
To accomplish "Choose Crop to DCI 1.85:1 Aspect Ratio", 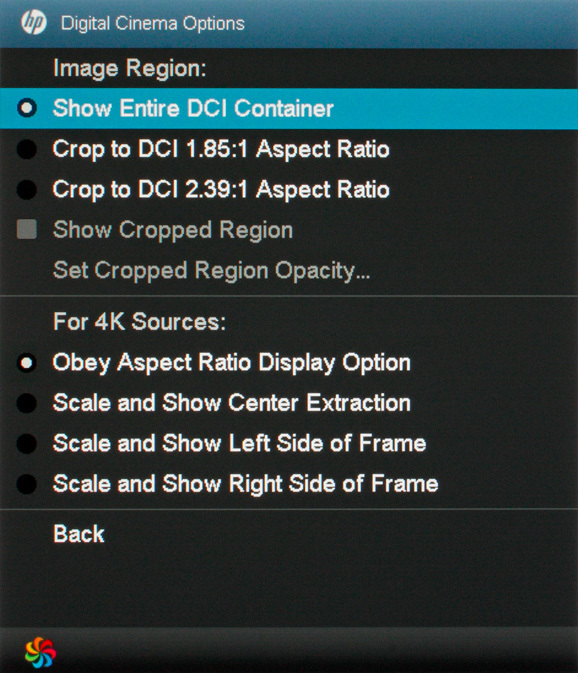I will 289,149.
